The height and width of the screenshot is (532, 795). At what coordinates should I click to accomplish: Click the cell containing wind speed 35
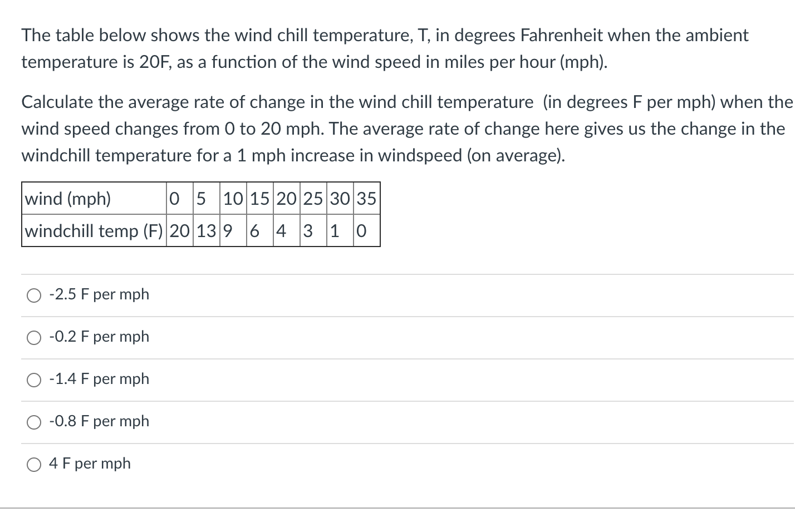(x=366, y=199)
